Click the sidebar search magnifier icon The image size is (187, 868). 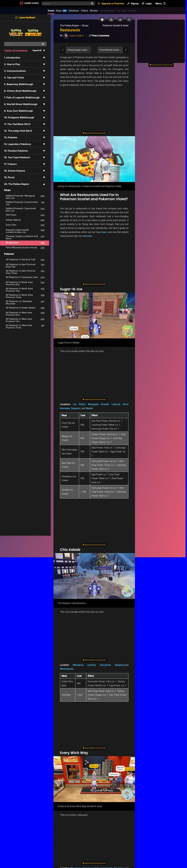coord(43,44)
